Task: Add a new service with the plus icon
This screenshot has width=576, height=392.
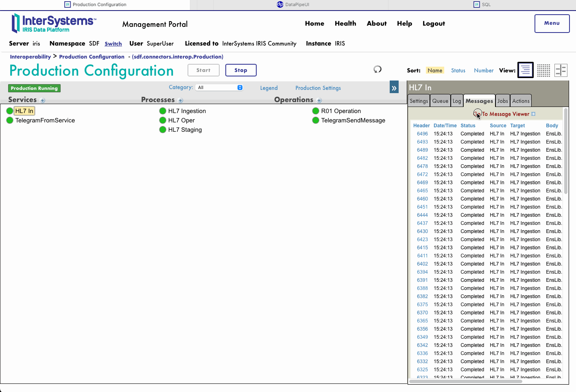Action: [43, 100]
